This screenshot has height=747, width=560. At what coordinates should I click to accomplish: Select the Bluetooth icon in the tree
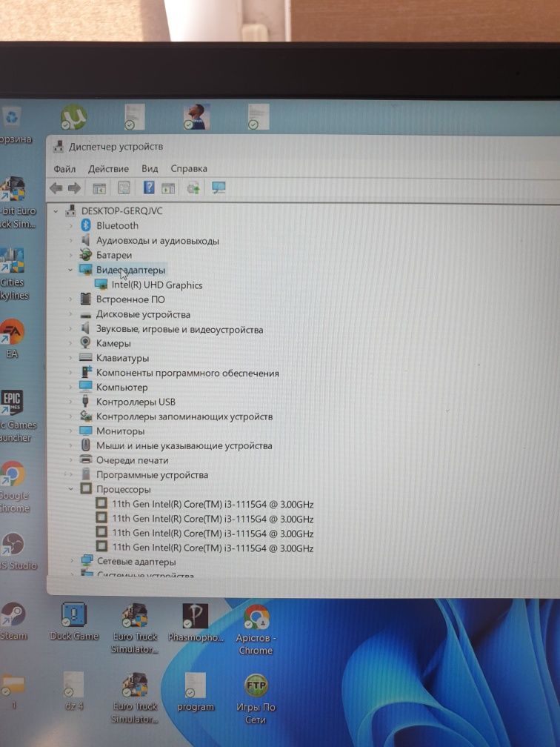tap(86, 225)
